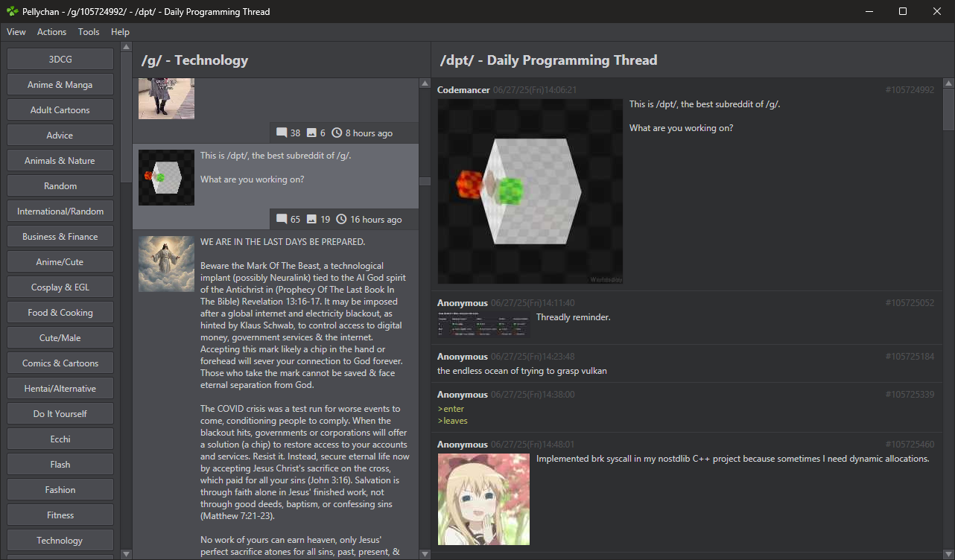Open the Hentai/Alternative board
The image size is (955, 560).
click(x=60, y=389)
